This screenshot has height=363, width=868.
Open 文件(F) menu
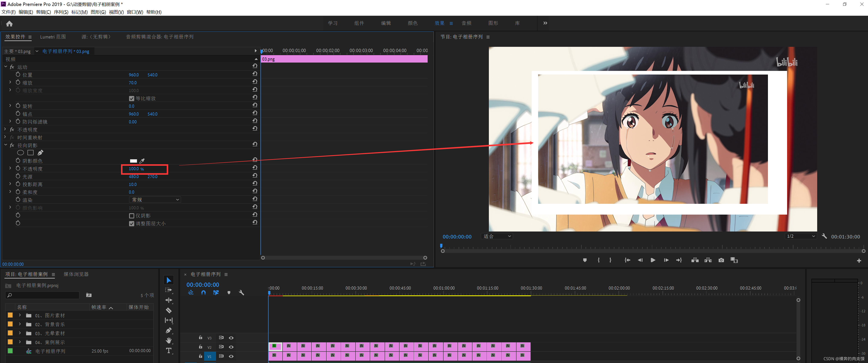coord(9,12)
